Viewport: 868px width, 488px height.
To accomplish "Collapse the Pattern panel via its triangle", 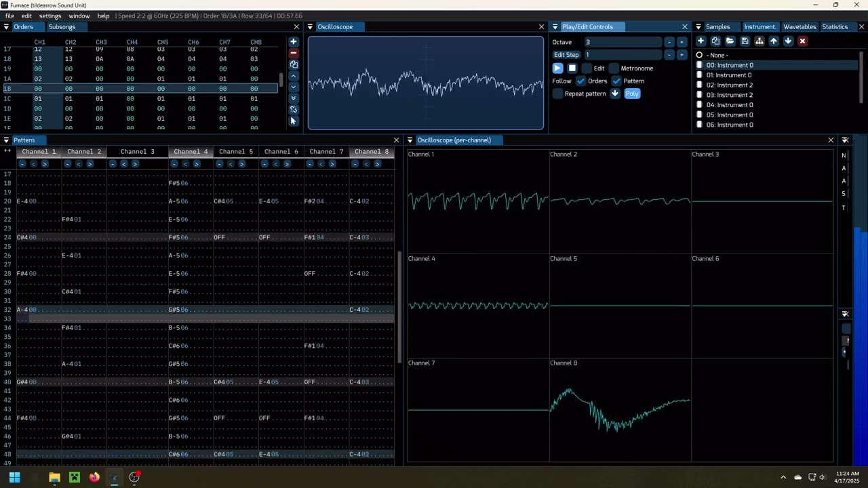I will coord(6,140).
